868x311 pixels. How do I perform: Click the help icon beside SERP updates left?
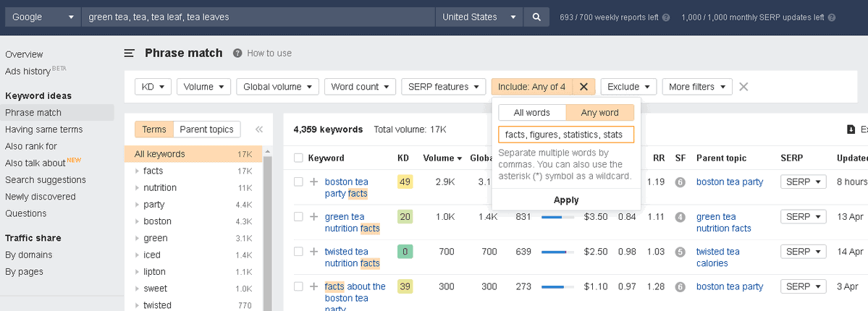832,17
